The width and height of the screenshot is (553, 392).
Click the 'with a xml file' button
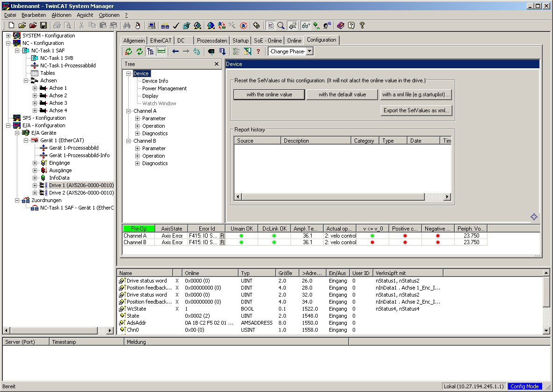tap(416, 94)
